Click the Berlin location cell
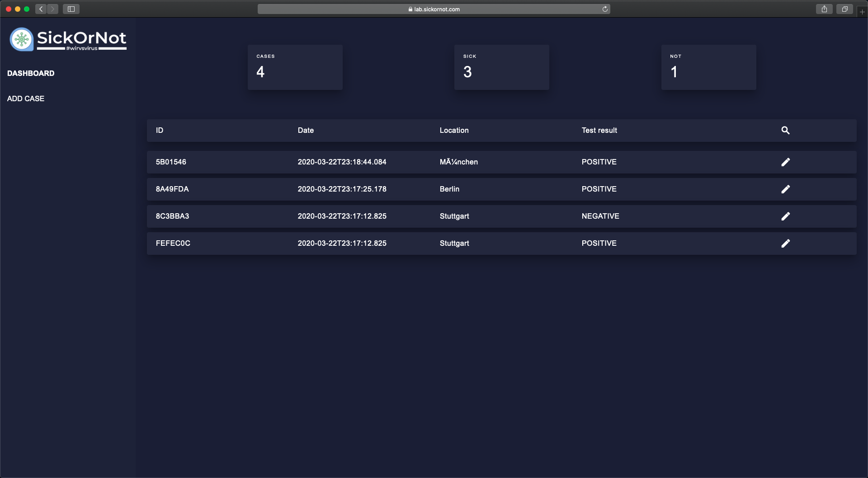The width and height of the screenshot is (868, 478). coord(449,189)
